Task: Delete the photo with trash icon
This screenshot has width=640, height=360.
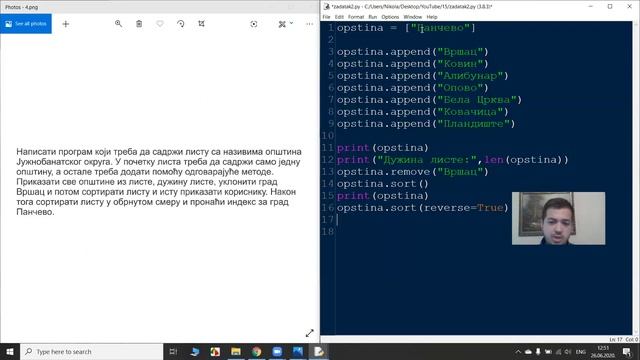Action: [139, 24]
